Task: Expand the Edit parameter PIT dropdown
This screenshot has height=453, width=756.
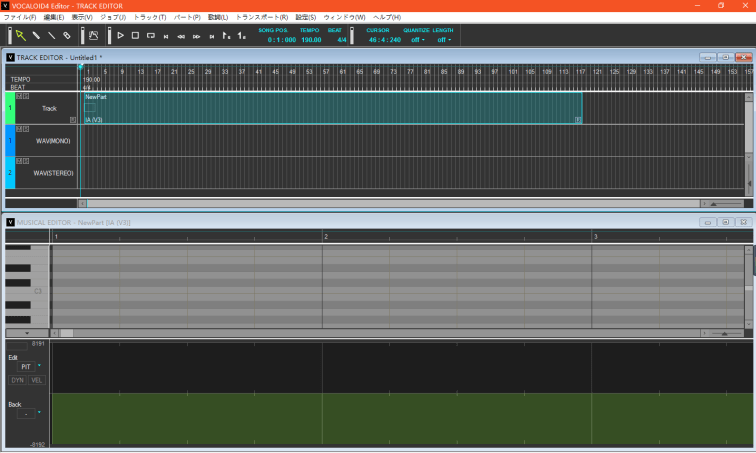Action: (39, 367)
